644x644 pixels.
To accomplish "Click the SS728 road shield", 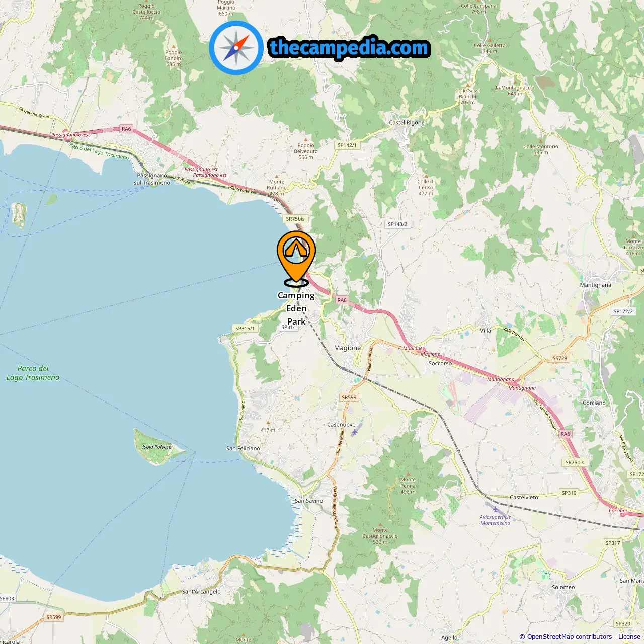I will click(x=560, y=359).
